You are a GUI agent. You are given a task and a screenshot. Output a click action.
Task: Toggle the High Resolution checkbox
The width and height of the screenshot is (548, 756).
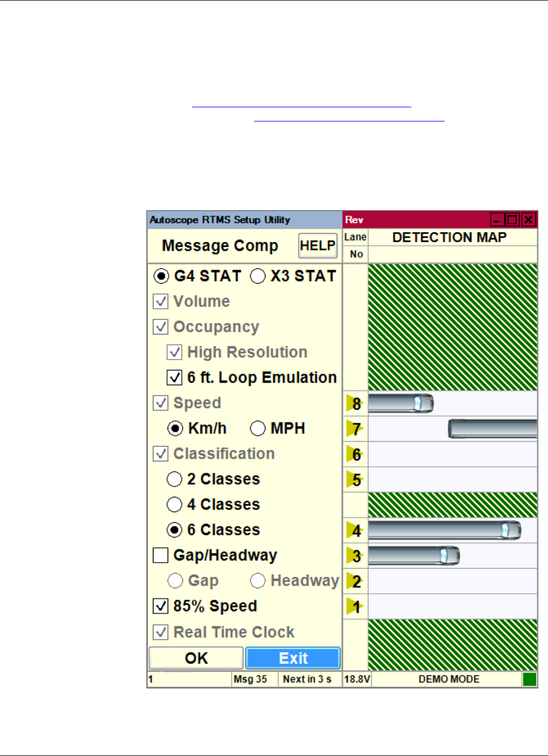pyautogui.click(x=174, y=352)
